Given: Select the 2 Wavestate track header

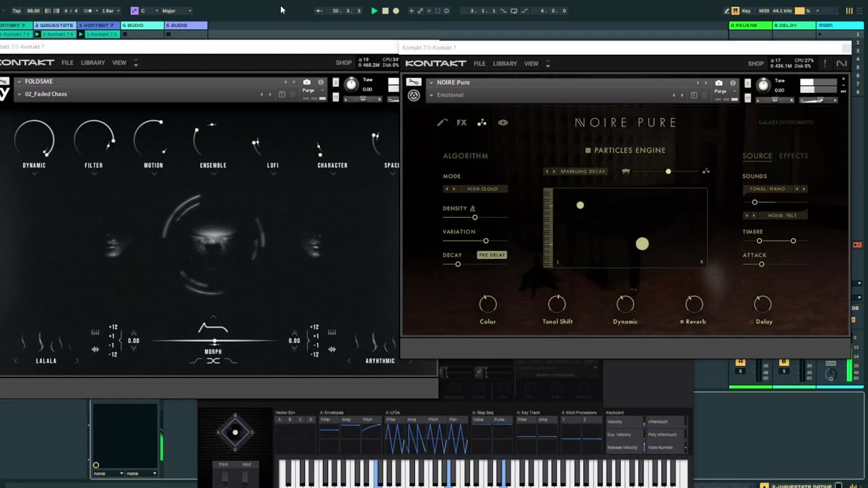Looking at the screenshot, I should [x=54, y=25].
